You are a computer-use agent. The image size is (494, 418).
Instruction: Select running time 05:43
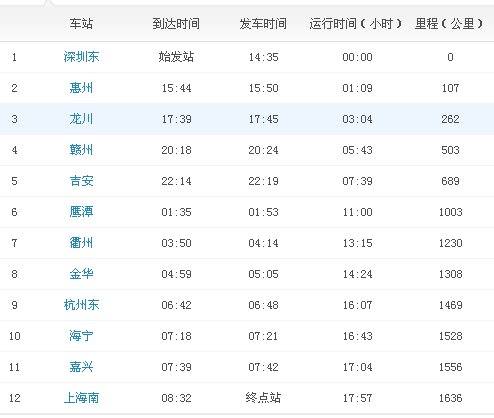[357, 150]
